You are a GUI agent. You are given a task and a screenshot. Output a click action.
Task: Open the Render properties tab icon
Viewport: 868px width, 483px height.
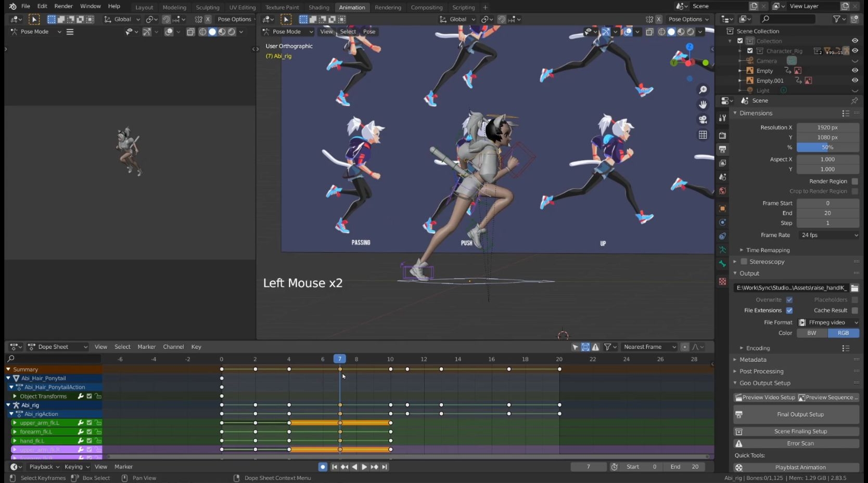(x=722, y=135)
